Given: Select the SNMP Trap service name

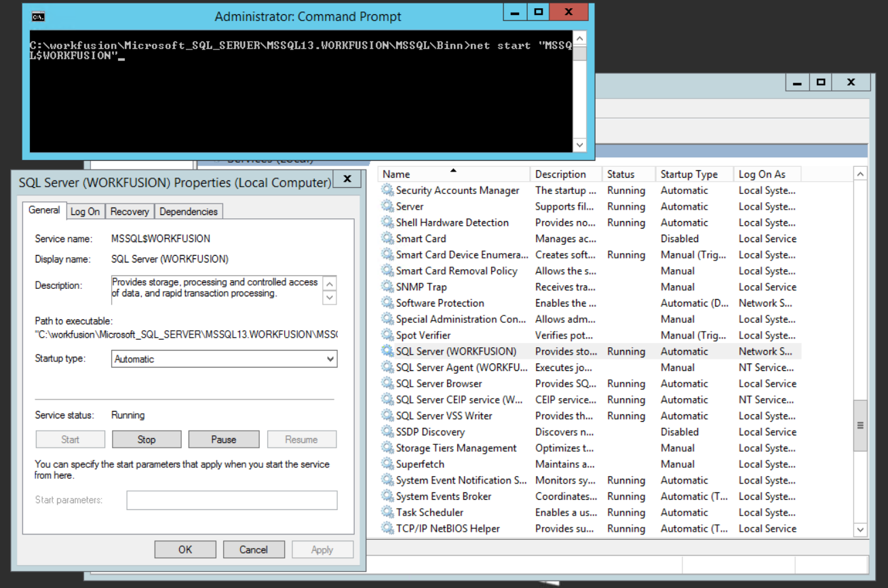Looking at the screenshot, I should coord(421,287).
